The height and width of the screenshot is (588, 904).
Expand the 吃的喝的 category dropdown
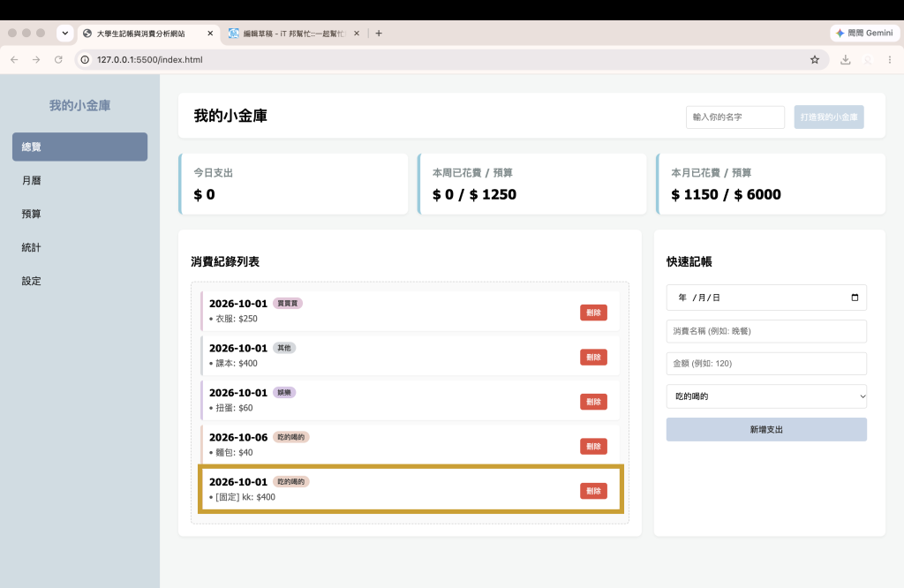pyautogui.click(x=766, y=396)
